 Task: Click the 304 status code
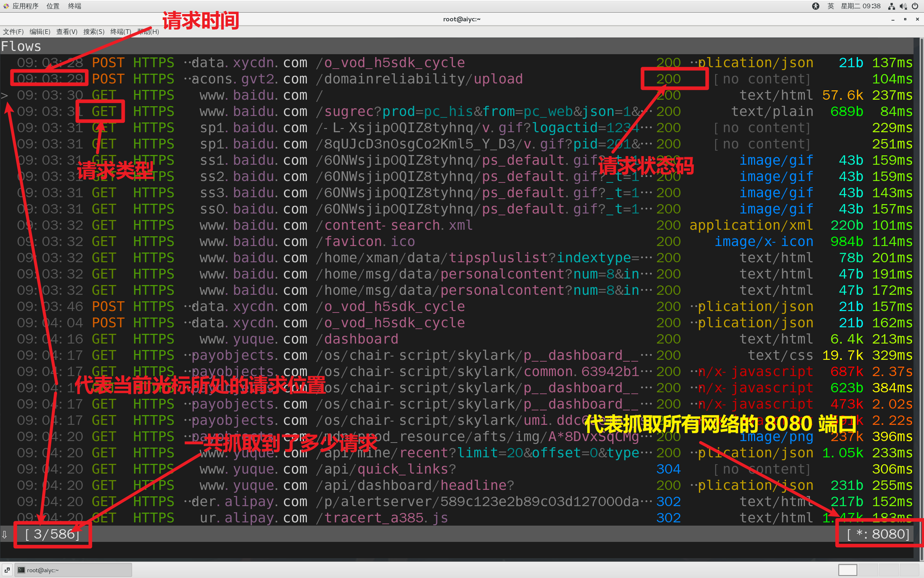click(x=668, y=469)
